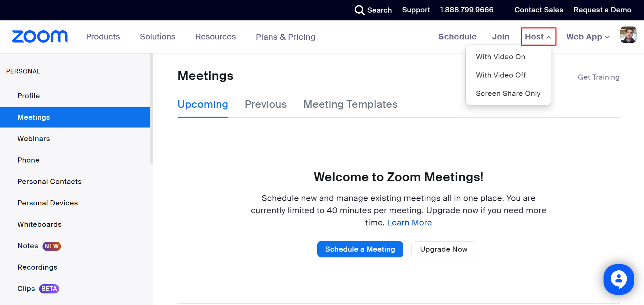This screenshot has width=644, height=305.
Task: Open the Learn More link
Action: [x=409, y=222]
